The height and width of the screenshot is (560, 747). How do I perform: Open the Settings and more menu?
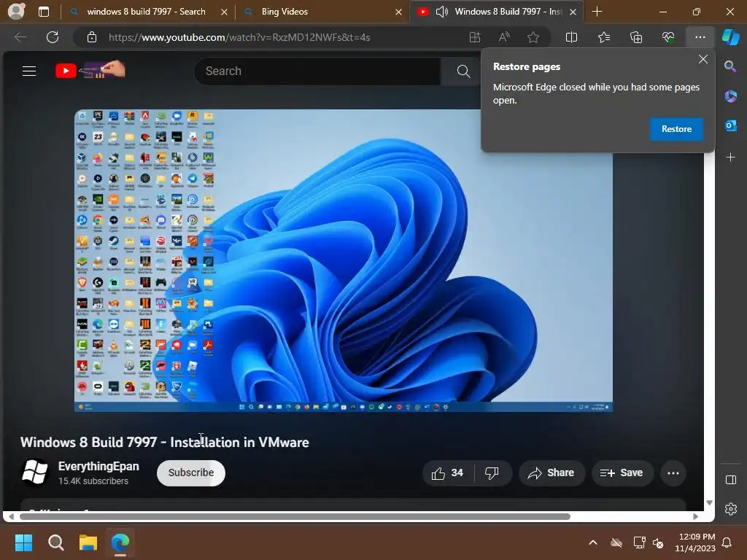700,37
